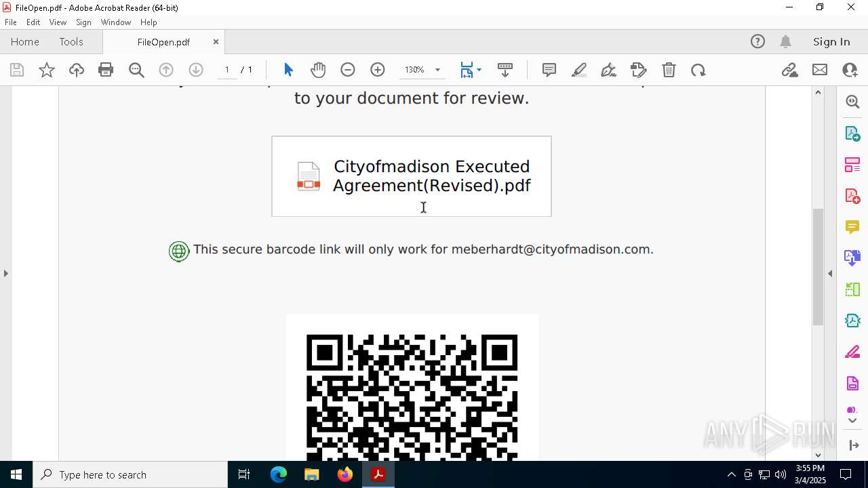Screen dimensions: 868x488
Task: Open Export PDF tool in sidebar
Action: tap(852, 134)
